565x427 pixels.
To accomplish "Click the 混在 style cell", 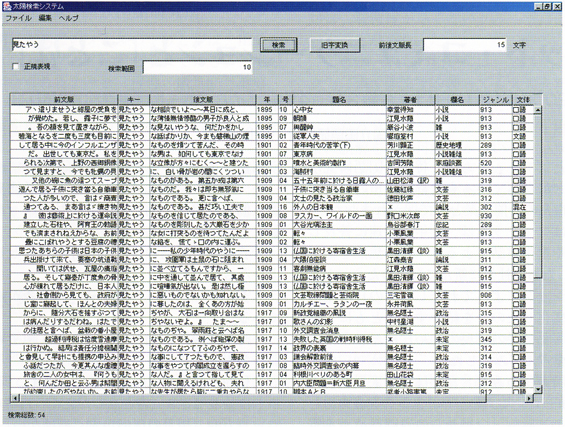I will coord(523,207).
